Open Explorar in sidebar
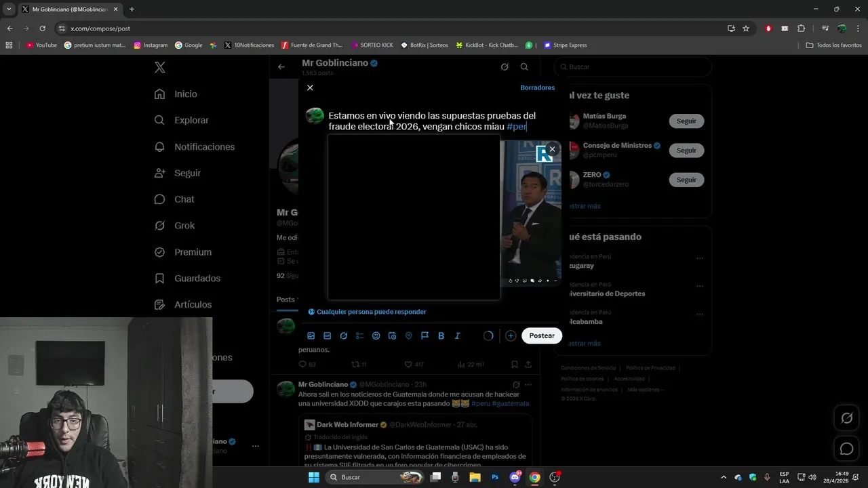Viewport: 868px width, 488px height. tap(181, 120)
